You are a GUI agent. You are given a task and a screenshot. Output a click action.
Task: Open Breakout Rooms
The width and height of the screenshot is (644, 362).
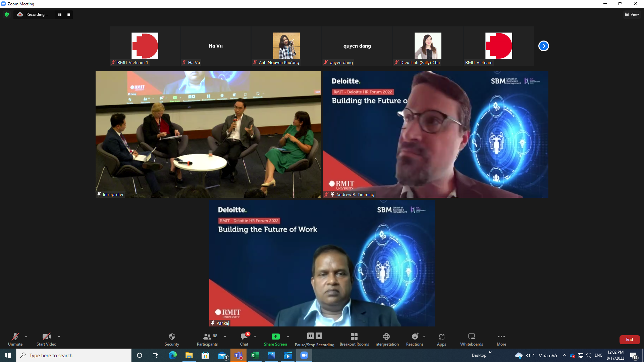[x=354, y=339]
